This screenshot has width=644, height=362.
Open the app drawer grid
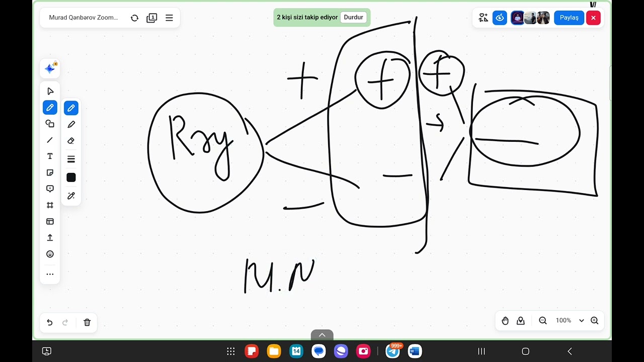coord(231,351)
